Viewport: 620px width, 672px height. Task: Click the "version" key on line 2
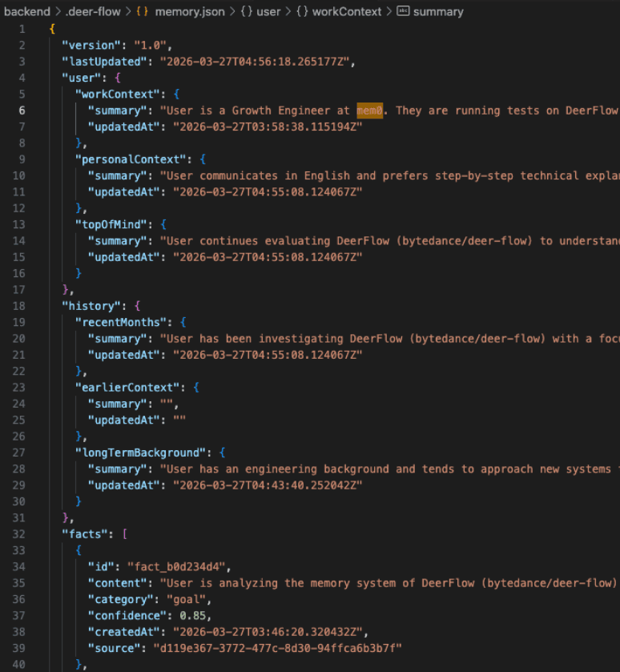91,46
